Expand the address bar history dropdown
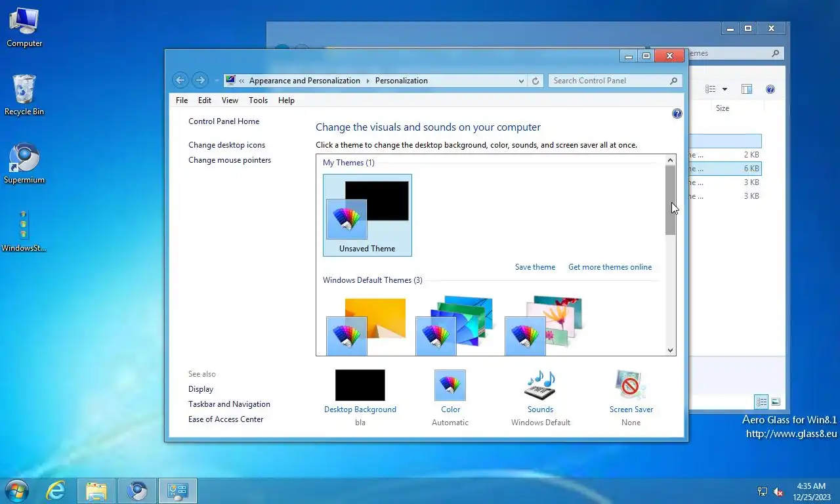This screenshot has height=504, width=840. (x=521, y=81)
